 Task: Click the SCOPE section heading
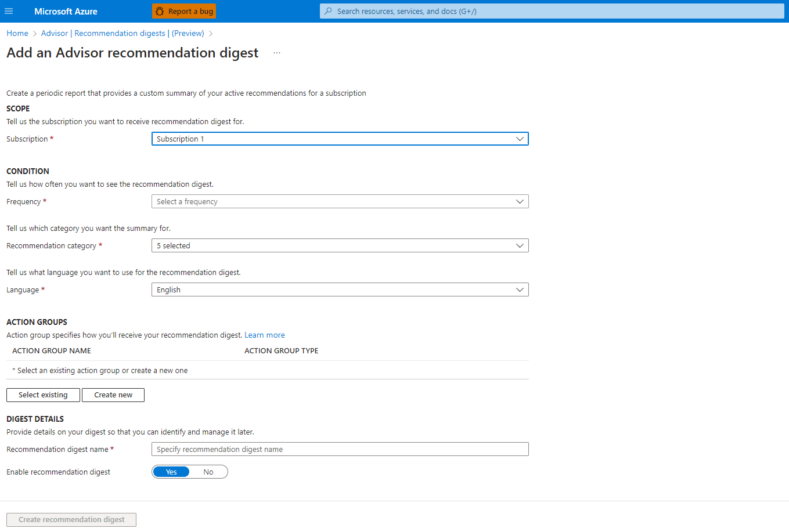[x=18, y=108]
